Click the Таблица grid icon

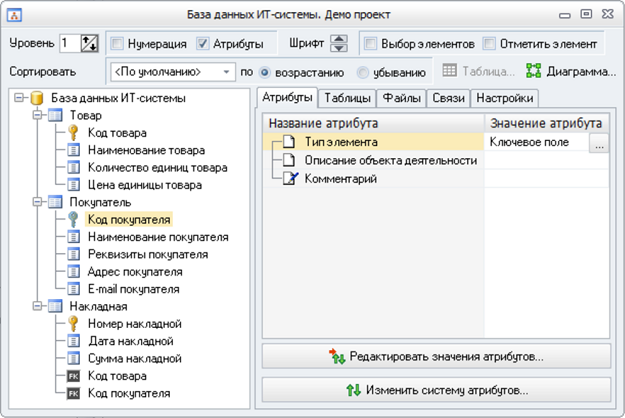[x=450, y=71]
